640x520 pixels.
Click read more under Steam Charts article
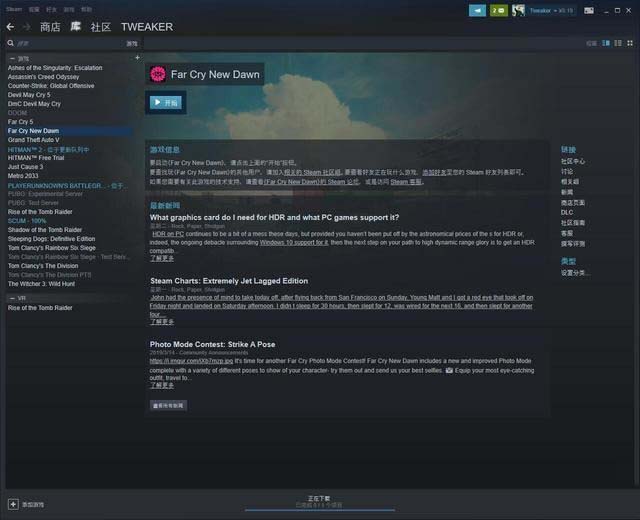[162, 322]
